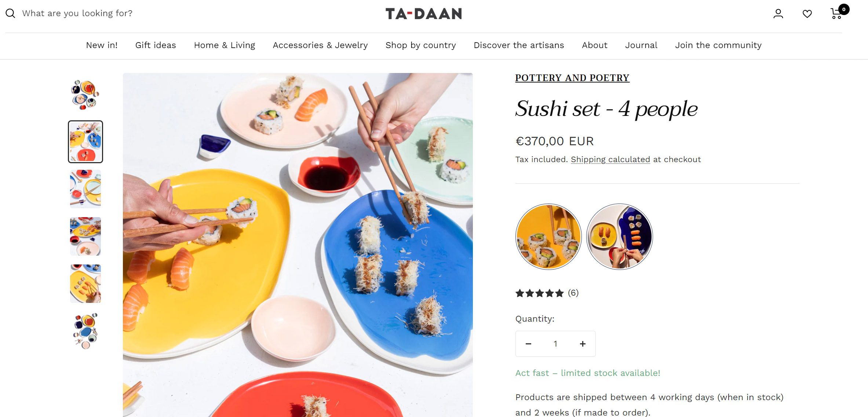Click the search magnifier icon
The height and width of the screenshot is (417, 868).
click(x=10, y=14)
